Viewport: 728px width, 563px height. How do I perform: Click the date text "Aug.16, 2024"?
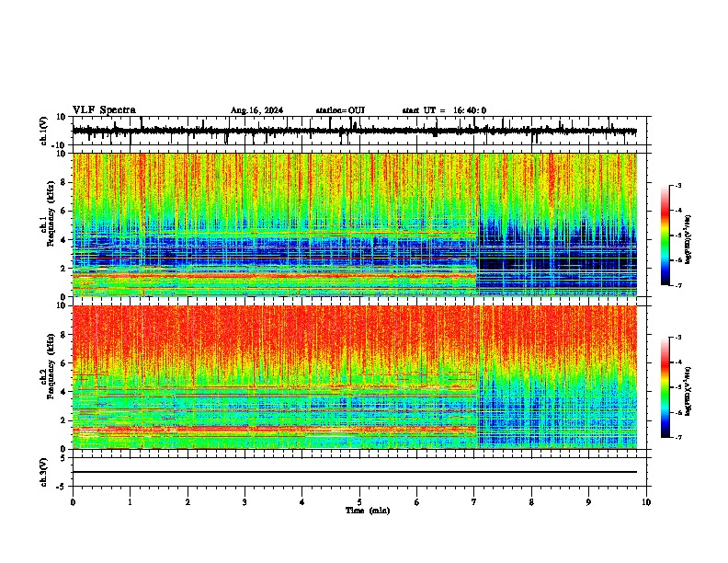click(256, 110)
